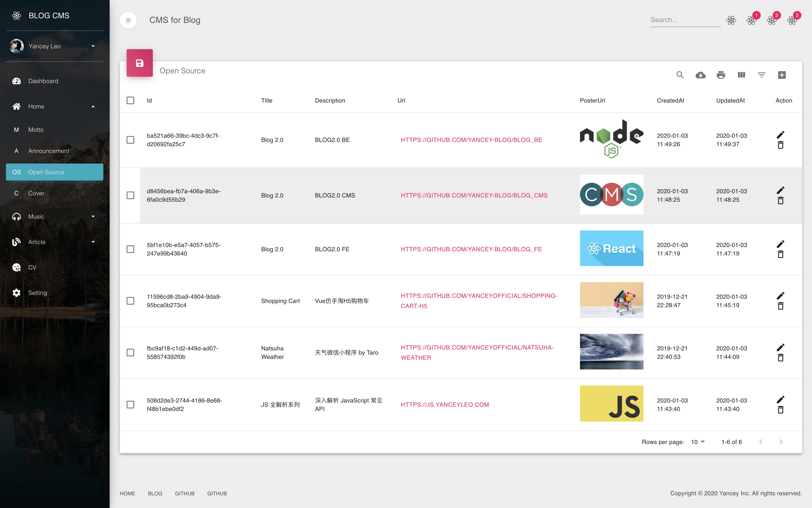
Task: Delete the BLOG2.0 CMS row
Action: pos(780,201)
